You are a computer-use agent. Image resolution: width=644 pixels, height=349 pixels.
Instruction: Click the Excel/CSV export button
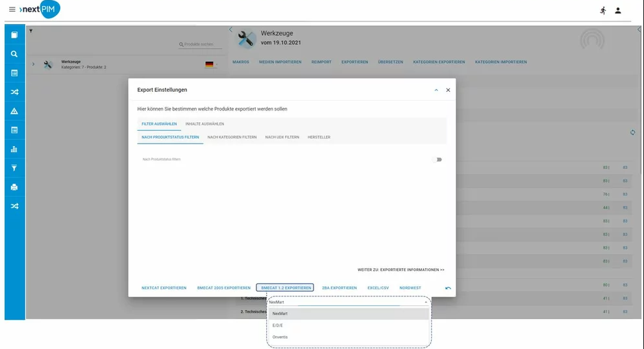378,288
